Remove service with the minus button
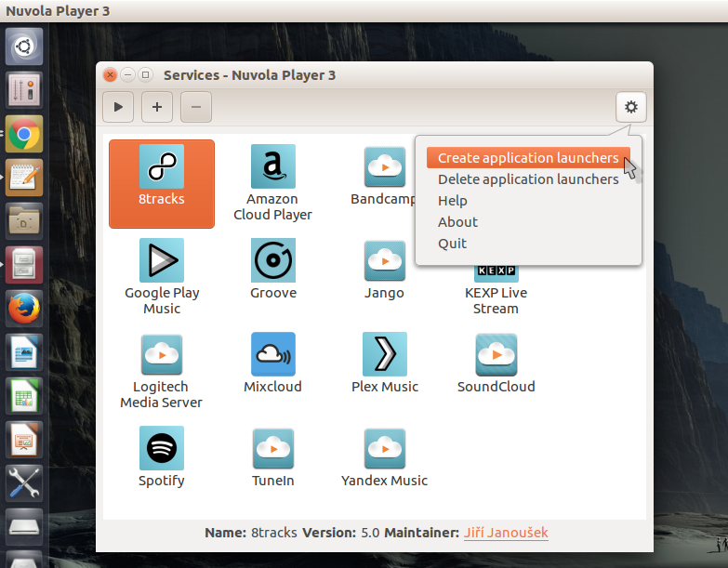 pos(196,107)
